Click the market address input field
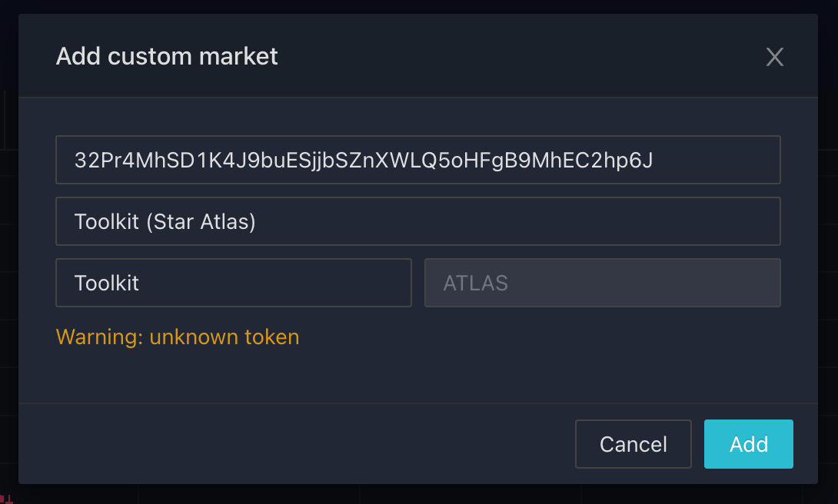The image size is (838, 504). point(417,160)
